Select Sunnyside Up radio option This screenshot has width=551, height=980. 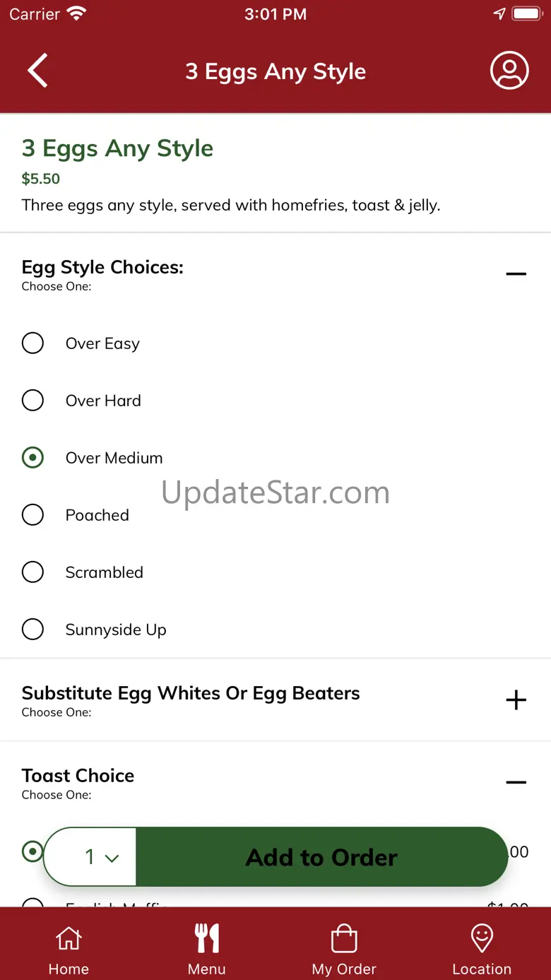pos(32,630)
